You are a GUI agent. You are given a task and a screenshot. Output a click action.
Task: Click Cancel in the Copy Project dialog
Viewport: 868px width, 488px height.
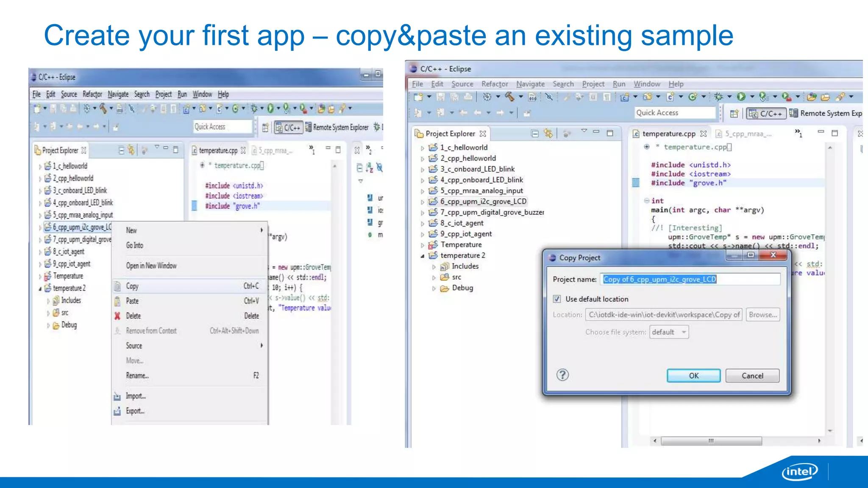point(752,376)
